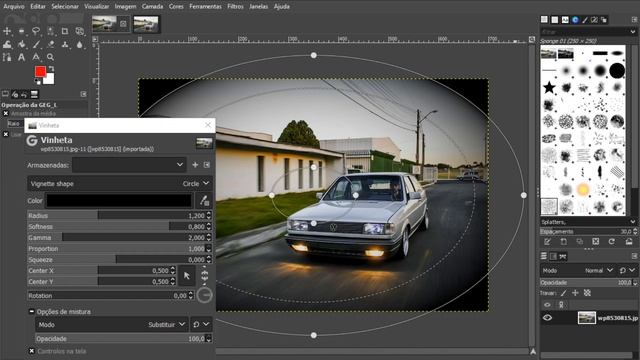Lock layer position and size
This screenshot has height=360, width=640.
(575, 293)
